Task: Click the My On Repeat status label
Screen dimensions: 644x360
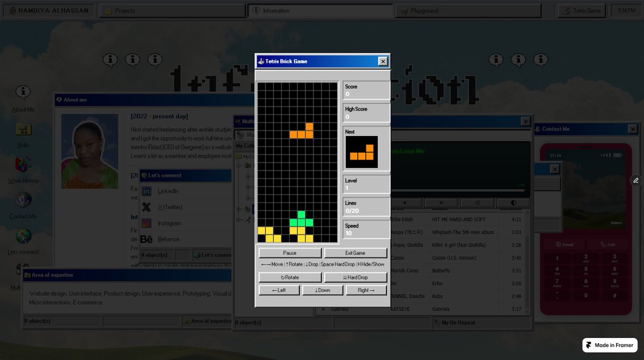Action: coord(458,322)
